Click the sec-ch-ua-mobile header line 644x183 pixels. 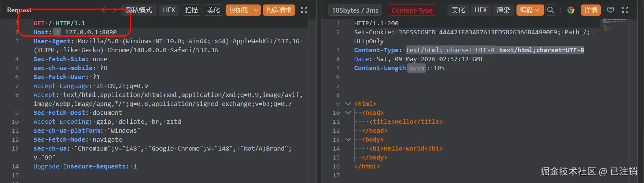(x=70, y=68)
